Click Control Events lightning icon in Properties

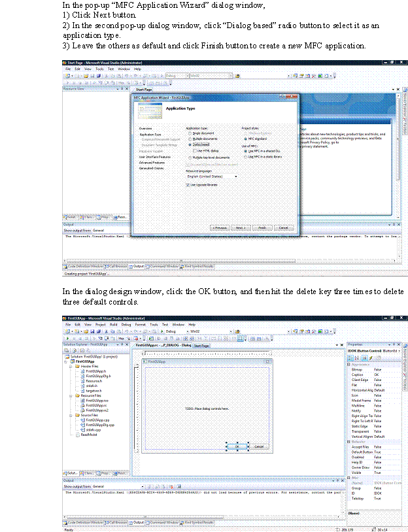click(x=371, y=357)
